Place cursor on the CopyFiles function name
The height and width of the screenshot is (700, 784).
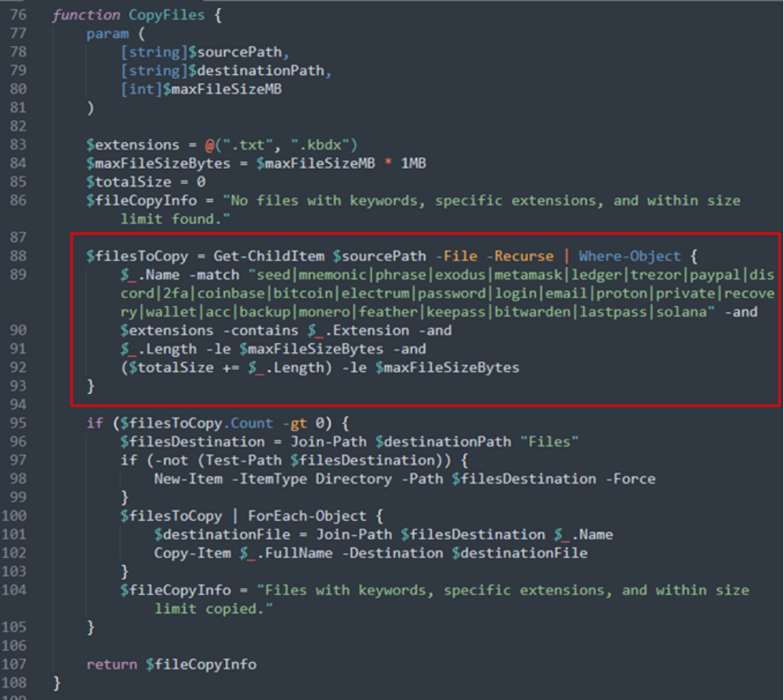pos(167,15)
